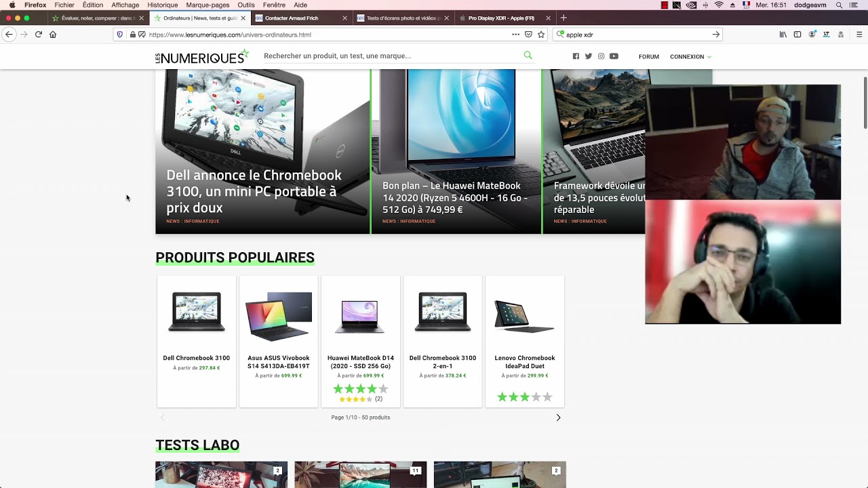Click 'Page 1/10 - 50 produits' text
The width and height of the screenshot is (868, 488).
point(361,418)
